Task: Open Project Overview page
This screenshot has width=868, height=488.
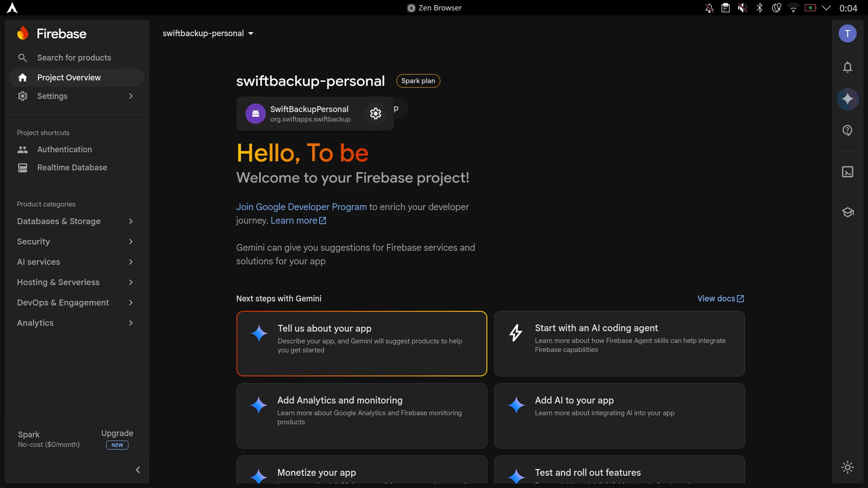Action: (x=77, y=78)
